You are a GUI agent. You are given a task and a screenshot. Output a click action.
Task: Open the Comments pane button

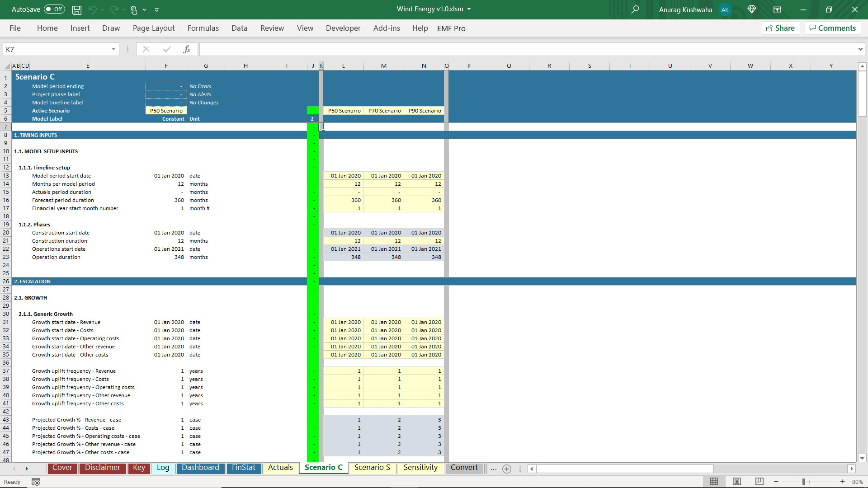(x=832, y=28)
